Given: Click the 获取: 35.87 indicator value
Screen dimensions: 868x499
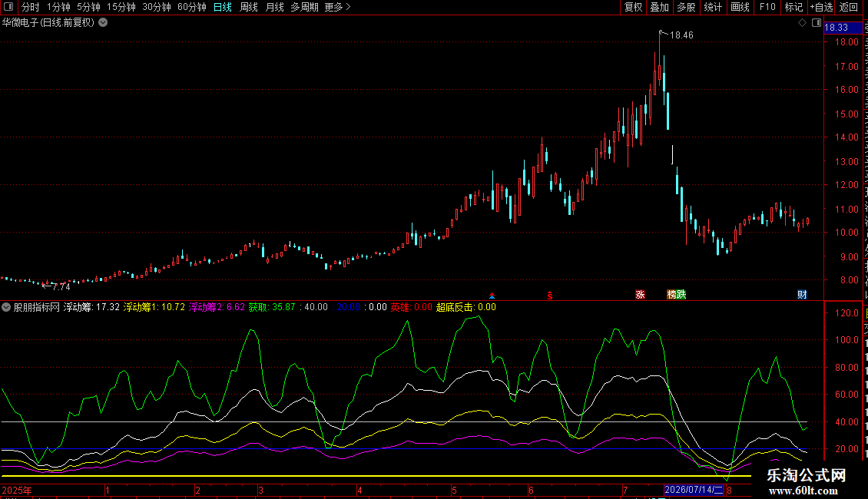Looking at the screenshot, I should 272,307.
